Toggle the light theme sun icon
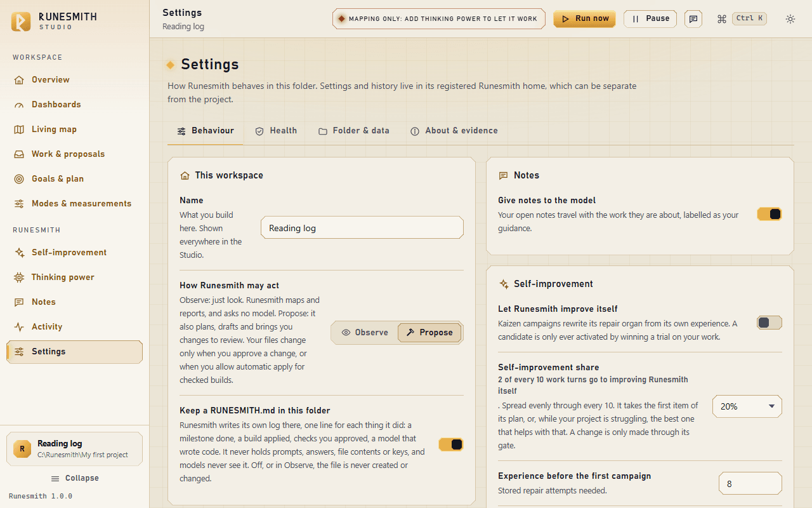 [790, 19]
